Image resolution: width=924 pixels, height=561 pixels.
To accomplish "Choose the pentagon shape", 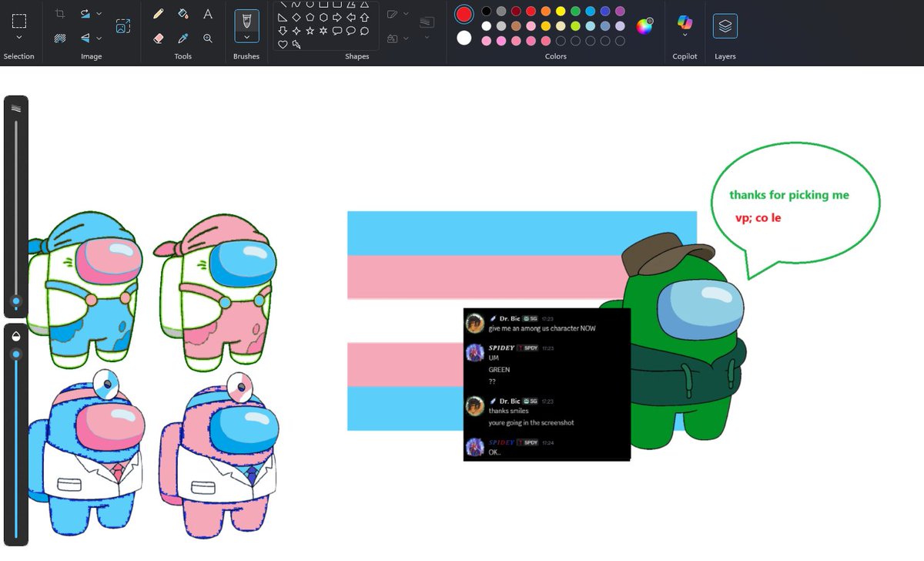I will [310, 17].
